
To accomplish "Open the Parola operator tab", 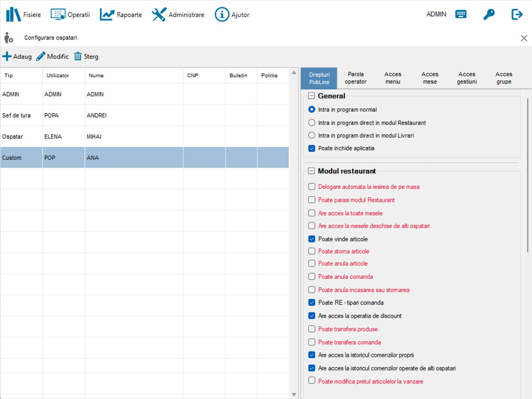I will click(356, 78).
